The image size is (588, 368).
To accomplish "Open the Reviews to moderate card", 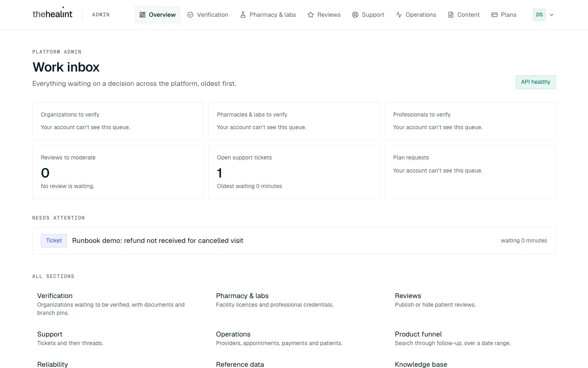I will [118, 172].
